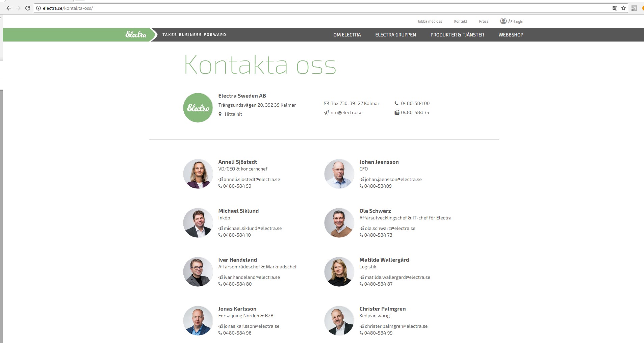Click Johan Jaensson's portrait photo
The image size is (644, 343).
click(x=339, y=174)
